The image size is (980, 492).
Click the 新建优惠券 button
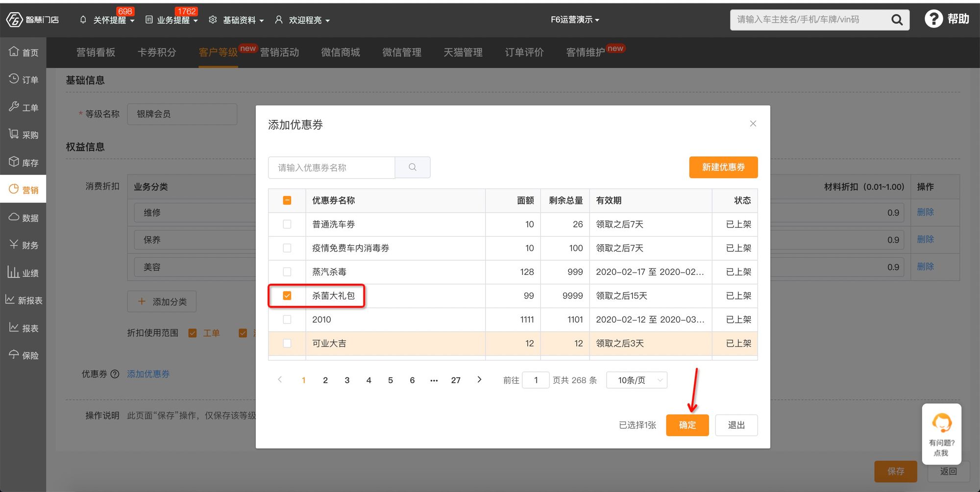[723, 167]
